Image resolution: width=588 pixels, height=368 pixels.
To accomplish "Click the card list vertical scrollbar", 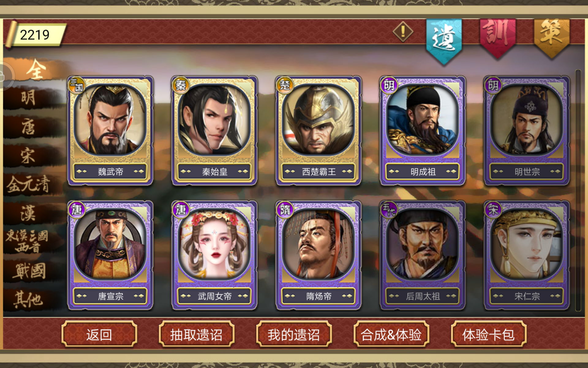I will click(x=578, y=190).
